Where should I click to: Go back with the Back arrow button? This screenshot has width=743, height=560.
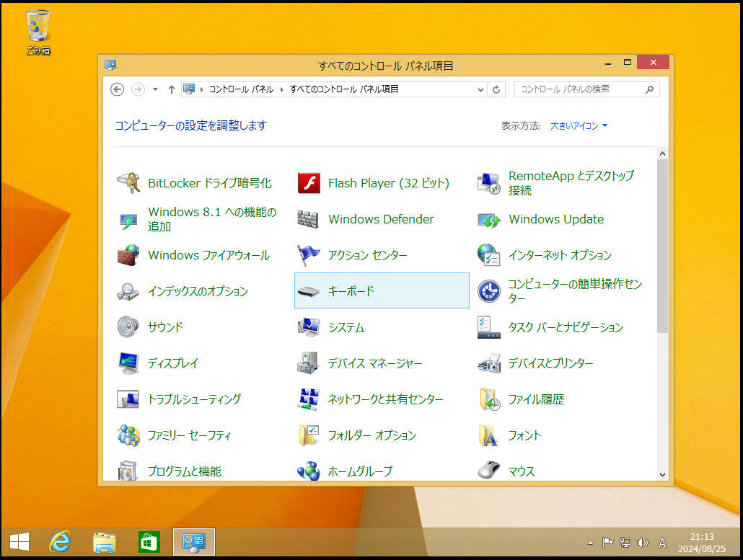pos(118,89)
